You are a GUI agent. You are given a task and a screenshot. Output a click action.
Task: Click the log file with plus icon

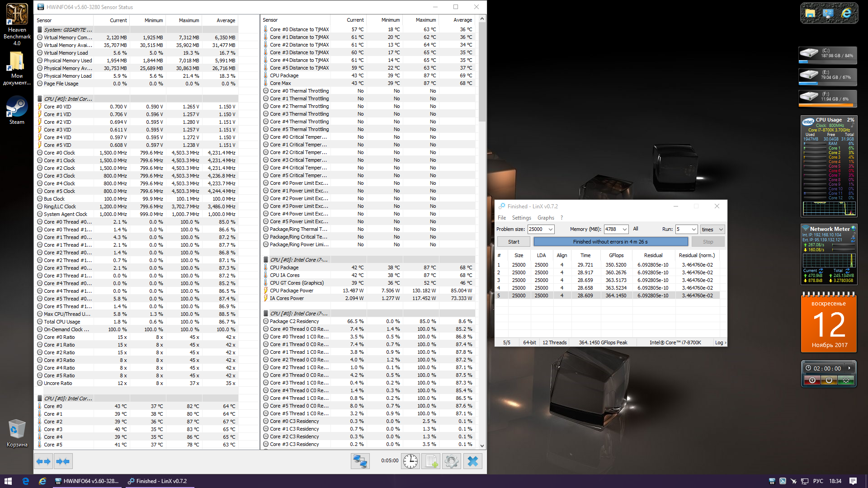tap(431, 461)
